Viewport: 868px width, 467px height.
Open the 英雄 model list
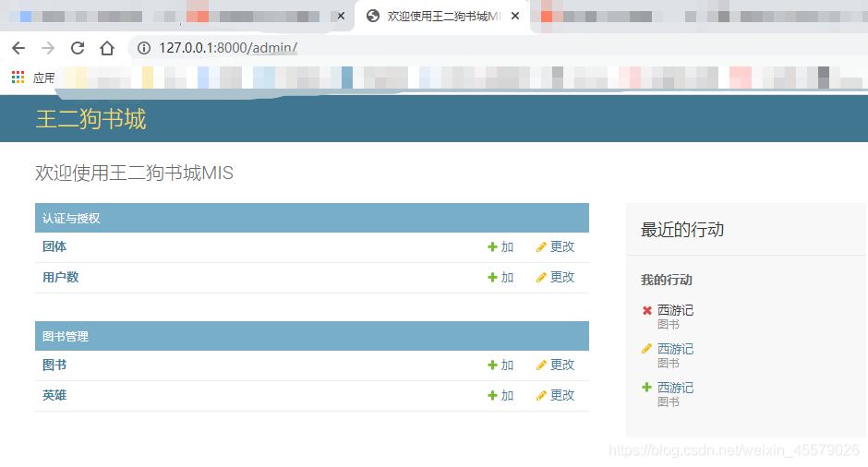point(54,396)
